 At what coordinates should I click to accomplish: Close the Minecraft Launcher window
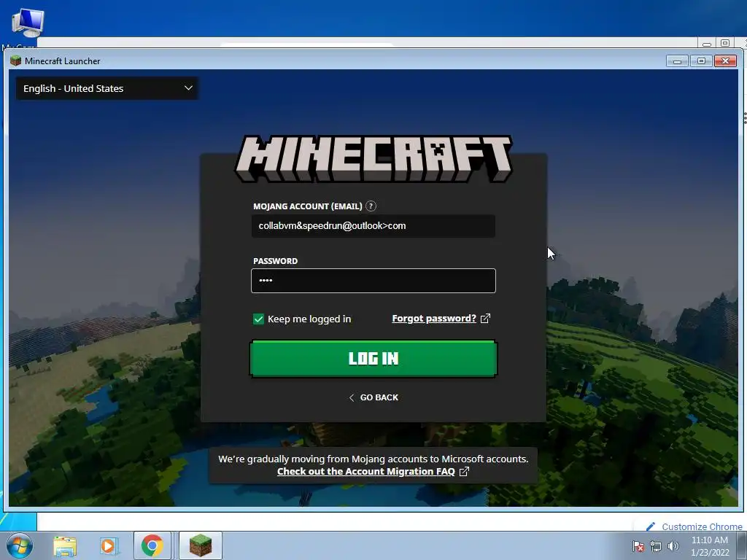725,61
